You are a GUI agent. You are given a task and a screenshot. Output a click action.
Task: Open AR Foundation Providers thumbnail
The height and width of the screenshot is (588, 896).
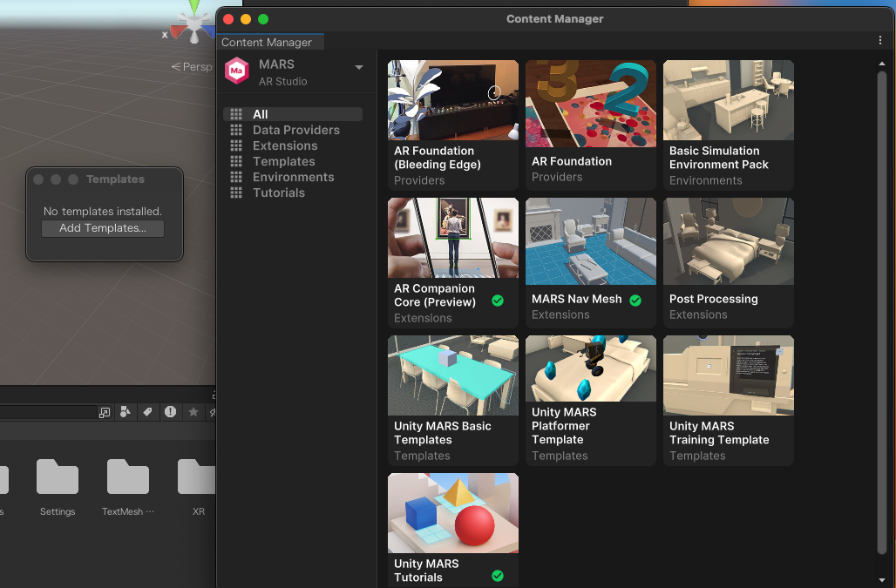(591, 104)
